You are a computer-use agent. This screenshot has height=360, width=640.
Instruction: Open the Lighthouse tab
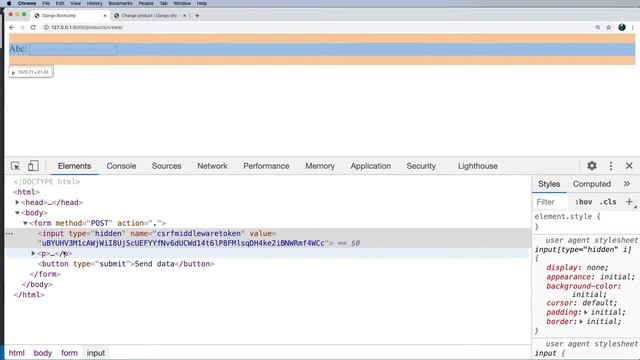478,166
